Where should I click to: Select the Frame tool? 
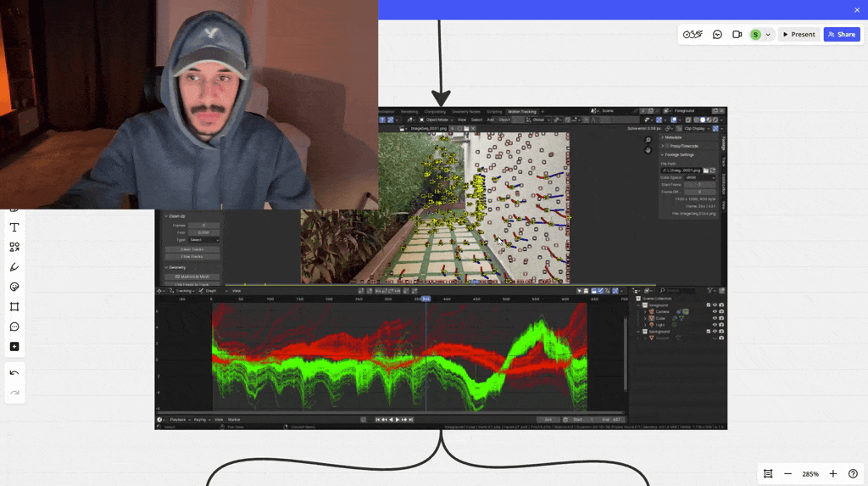[x=14, y=307]
